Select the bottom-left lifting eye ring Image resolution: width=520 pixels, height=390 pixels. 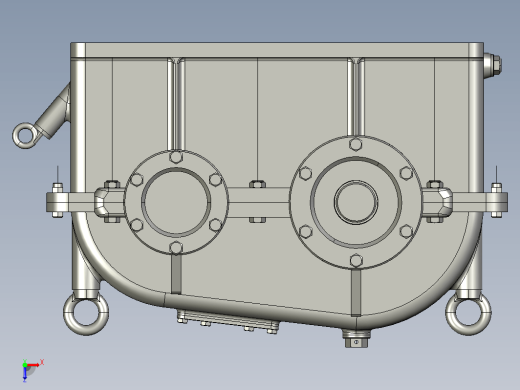pyautogui.click(x=86, y=313)
